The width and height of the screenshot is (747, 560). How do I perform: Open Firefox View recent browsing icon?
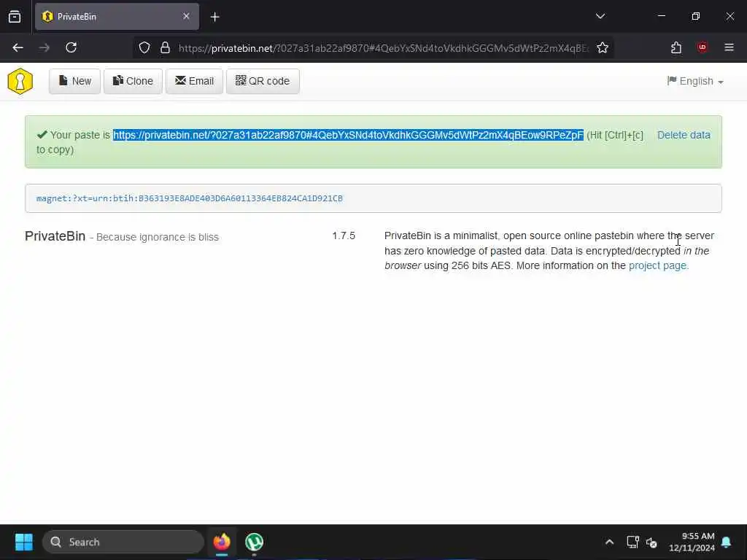tap(15, 17)
